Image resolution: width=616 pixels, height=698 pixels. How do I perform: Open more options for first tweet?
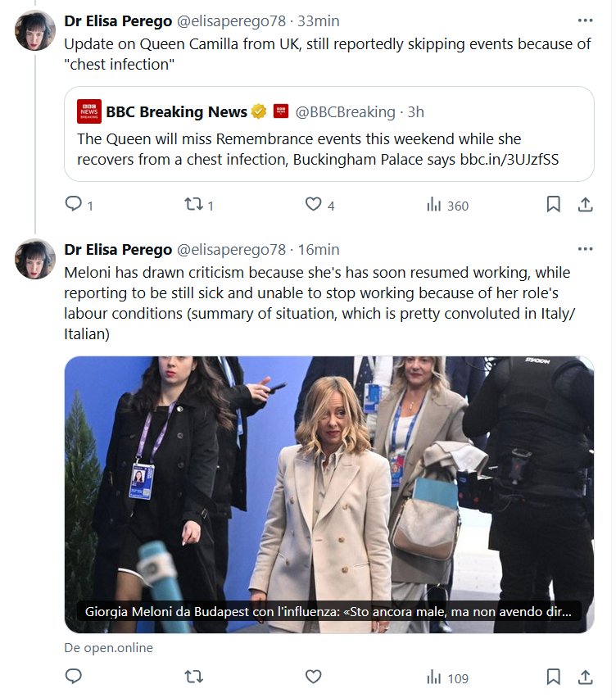585,21
